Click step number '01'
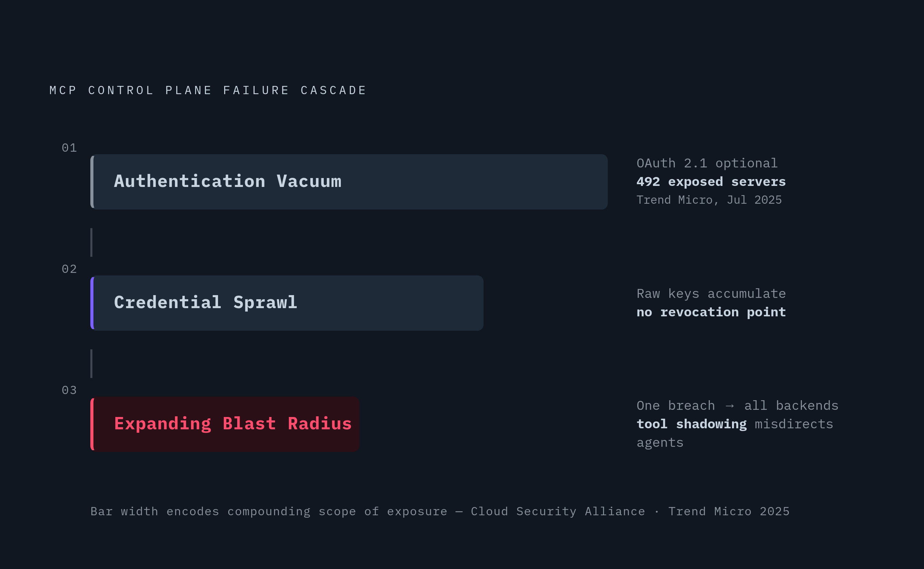924x569 pixels. [x=69, y=148]
